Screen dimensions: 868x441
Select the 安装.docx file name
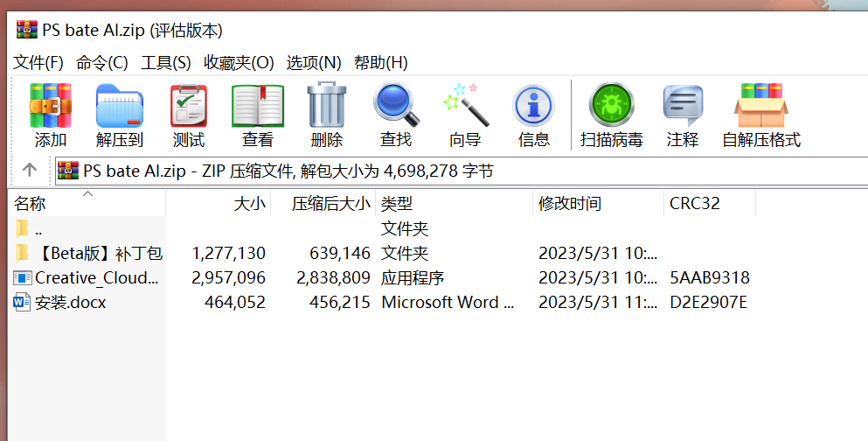pyautogui.click(x=70, y=303)
